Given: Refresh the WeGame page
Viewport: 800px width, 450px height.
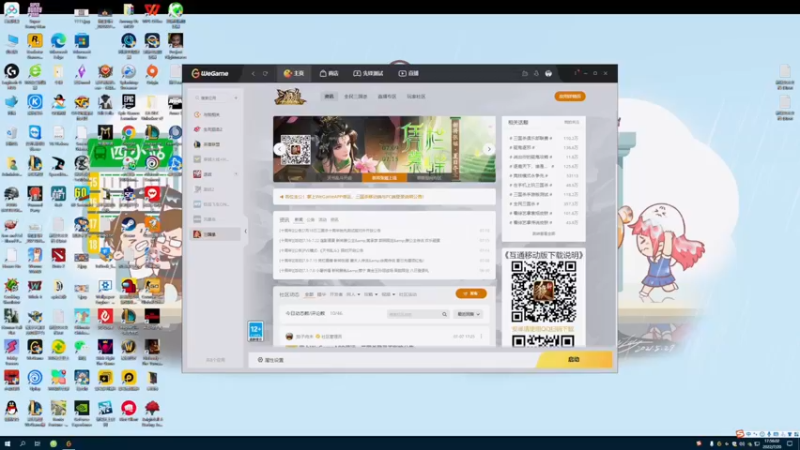Looking at the screenshot, I should 265,73.
